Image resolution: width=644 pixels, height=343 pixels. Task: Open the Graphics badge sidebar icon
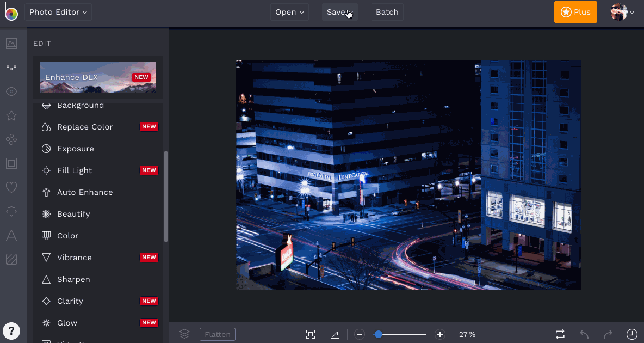pyautogui.click(x=11, y=211)
